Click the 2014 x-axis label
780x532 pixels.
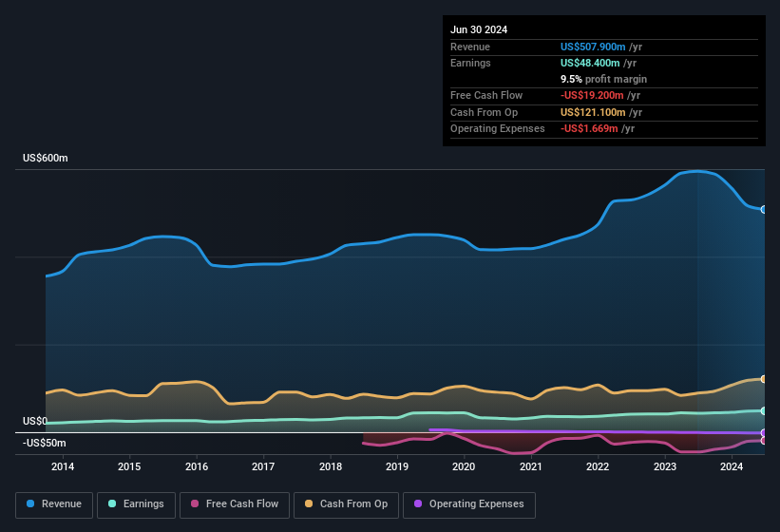(x=63, y=466)
